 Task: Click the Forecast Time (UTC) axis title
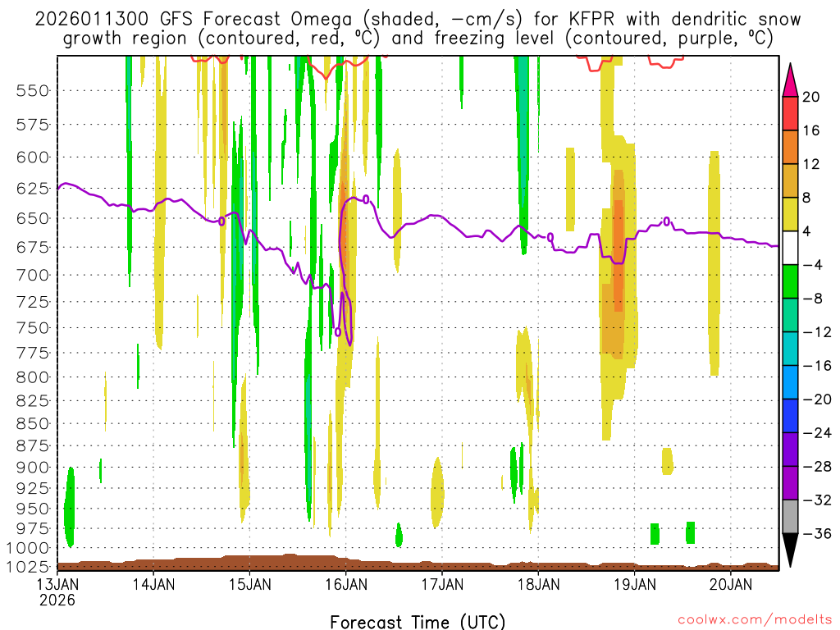tap(418, 621)
